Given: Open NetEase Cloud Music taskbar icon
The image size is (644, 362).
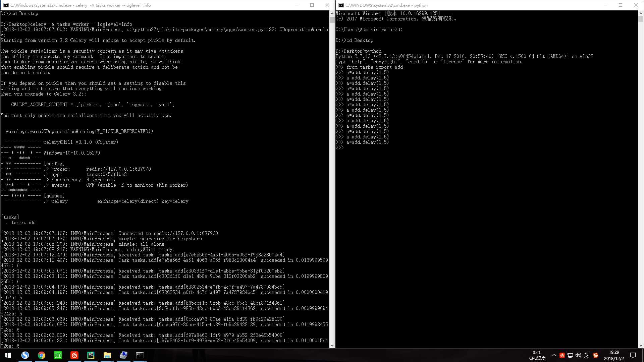Looking at the screenshot, I should pos(74,355).
